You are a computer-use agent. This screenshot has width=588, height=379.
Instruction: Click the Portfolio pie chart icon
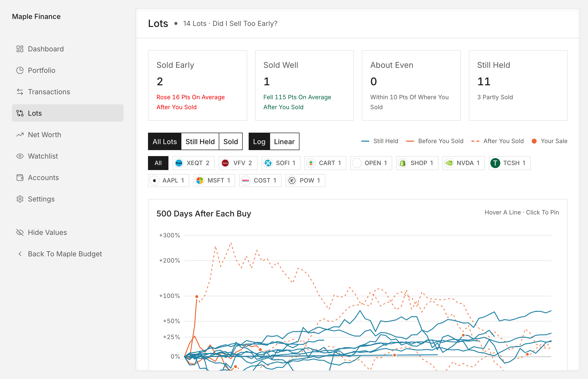click(x=20, y=70)
